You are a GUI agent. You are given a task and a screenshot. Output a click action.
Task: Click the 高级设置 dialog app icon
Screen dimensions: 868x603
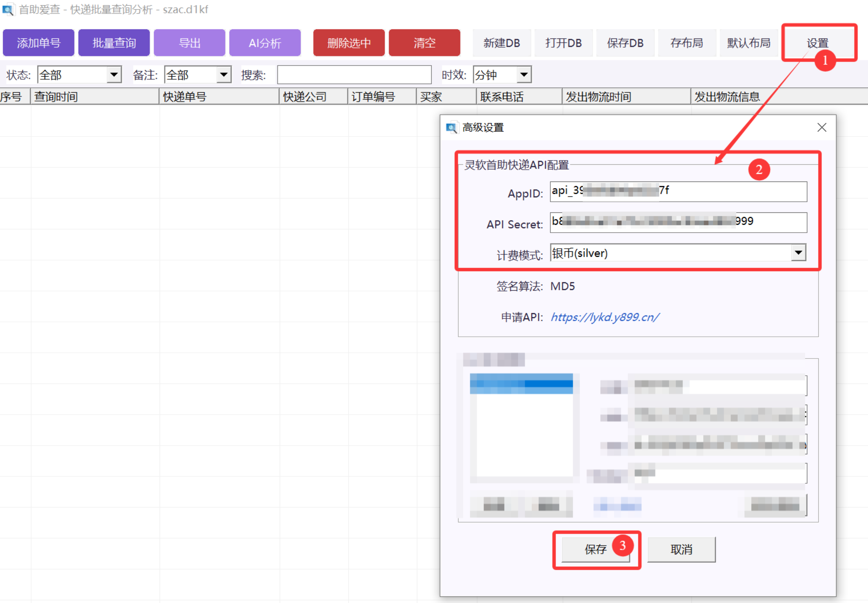click(x=452, y=127)
